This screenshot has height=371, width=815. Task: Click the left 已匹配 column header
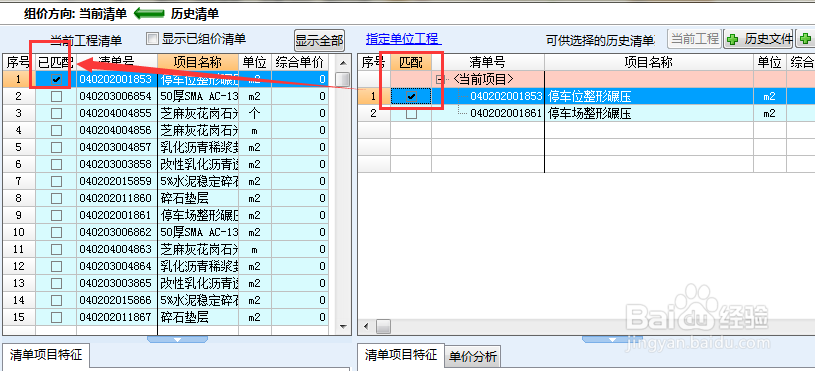(x=56, y=63)
